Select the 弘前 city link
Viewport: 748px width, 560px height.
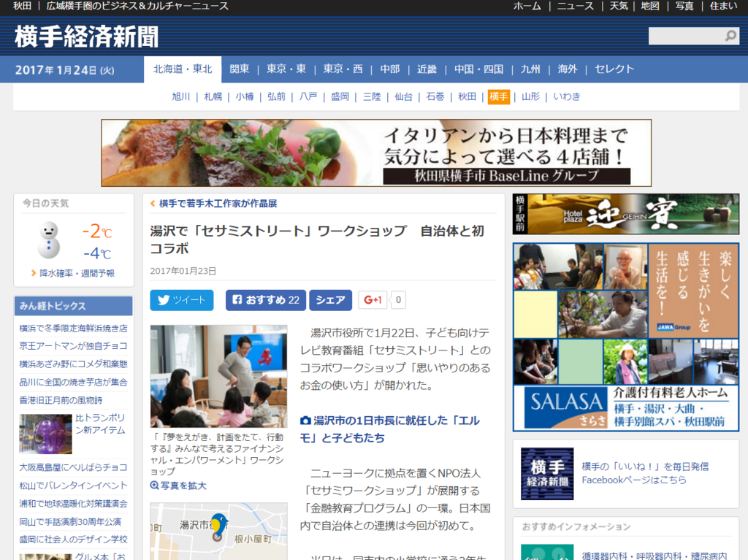276,97
